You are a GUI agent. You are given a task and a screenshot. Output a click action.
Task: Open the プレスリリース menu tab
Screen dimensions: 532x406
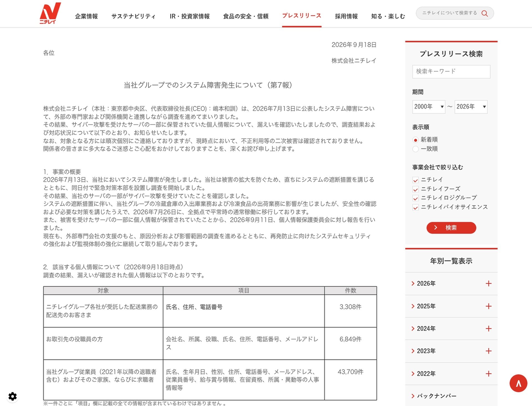pos(302,16)
